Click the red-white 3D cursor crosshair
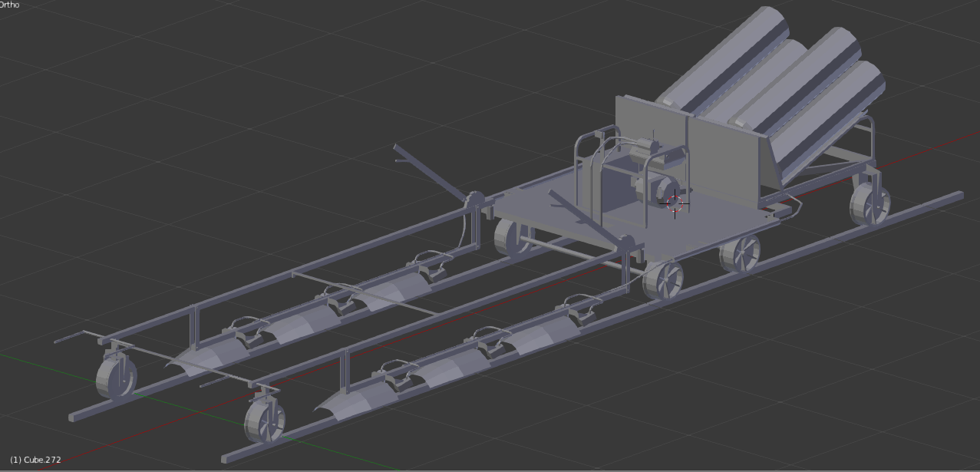This screenshot has width=980, height=472. pos(675,203)
